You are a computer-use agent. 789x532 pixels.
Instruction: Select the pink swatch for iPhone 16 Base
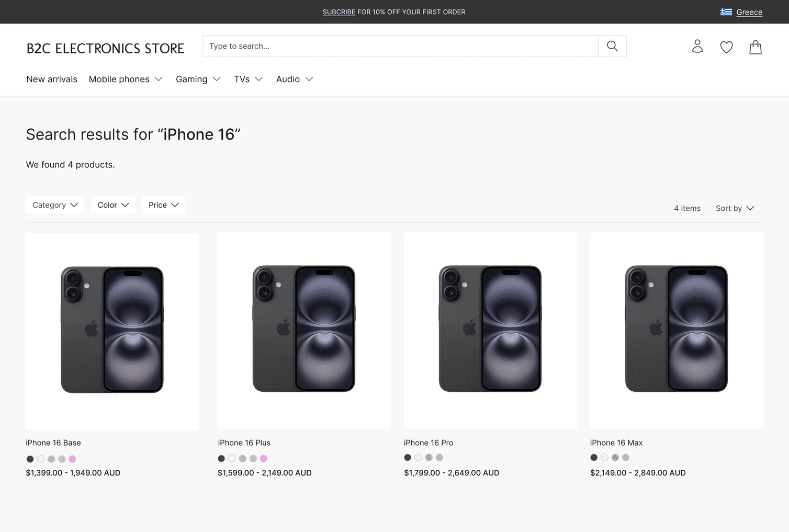point(73,459)
